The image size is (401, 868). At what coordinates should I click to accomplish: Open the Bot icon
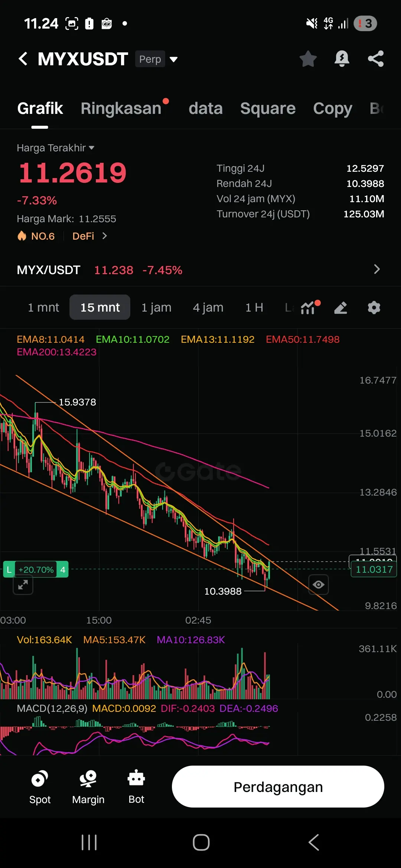point(136,787)
